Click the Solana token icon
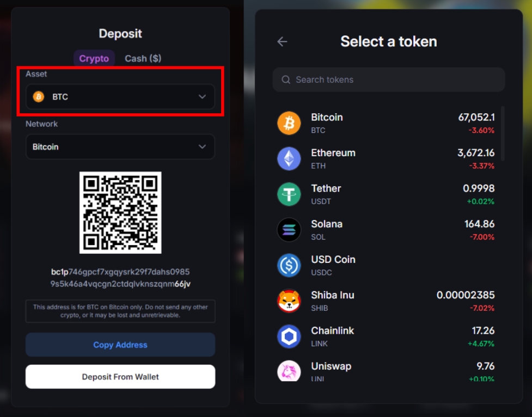This screenshot has width=532, height=417. point(289,230)
